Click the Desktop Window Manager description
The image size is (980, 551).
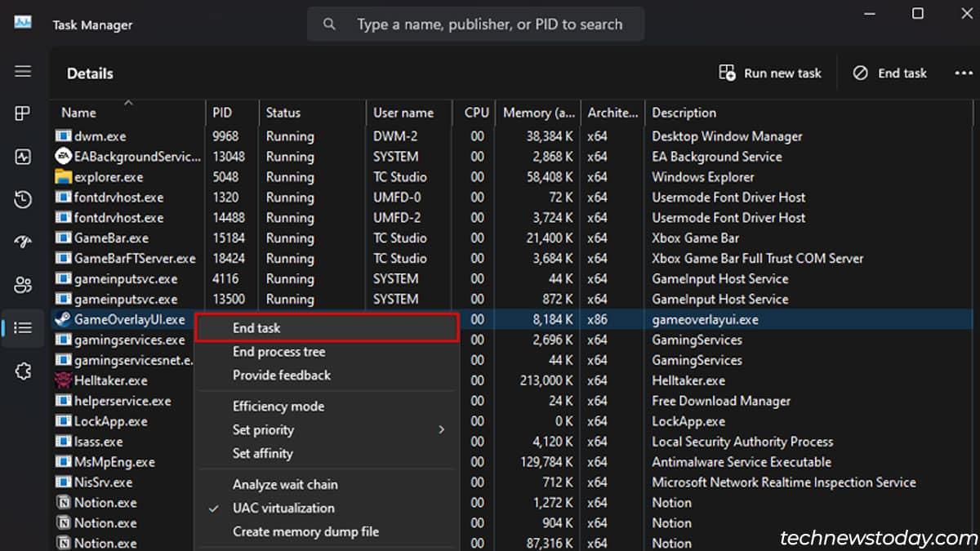(x=727, y=136)
